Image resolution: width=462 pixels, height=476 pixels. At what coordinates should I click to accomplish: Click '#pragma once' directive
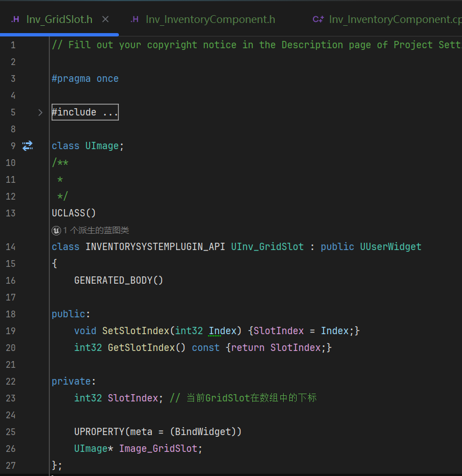tap(85, 78)
